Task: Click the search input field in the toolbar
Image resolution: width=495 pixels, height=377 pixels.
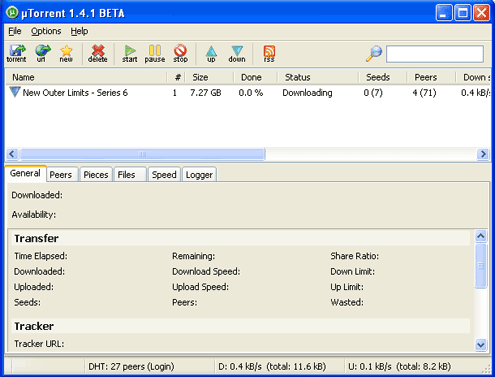Action: point(435,54)
